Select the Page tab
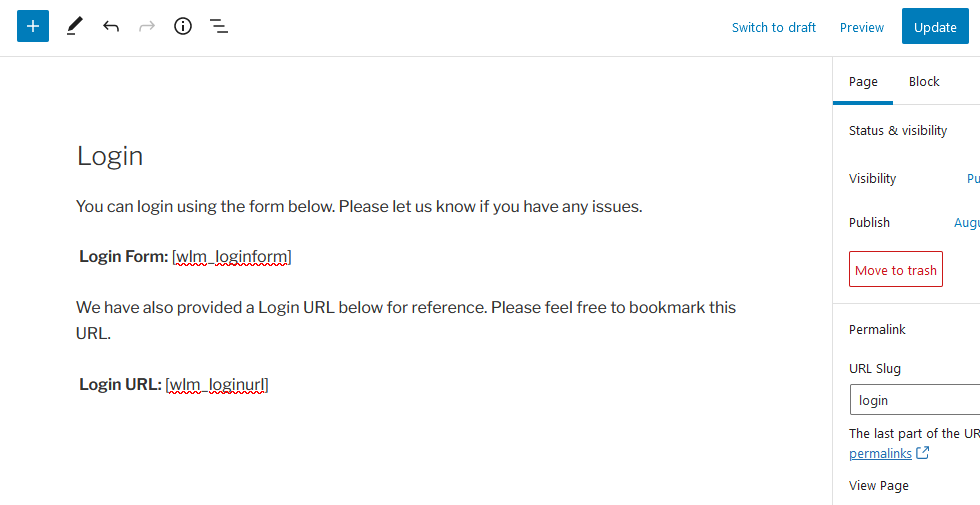Image resolution: width=980 pixels, height=505 pixels. [x=863, y=81]
